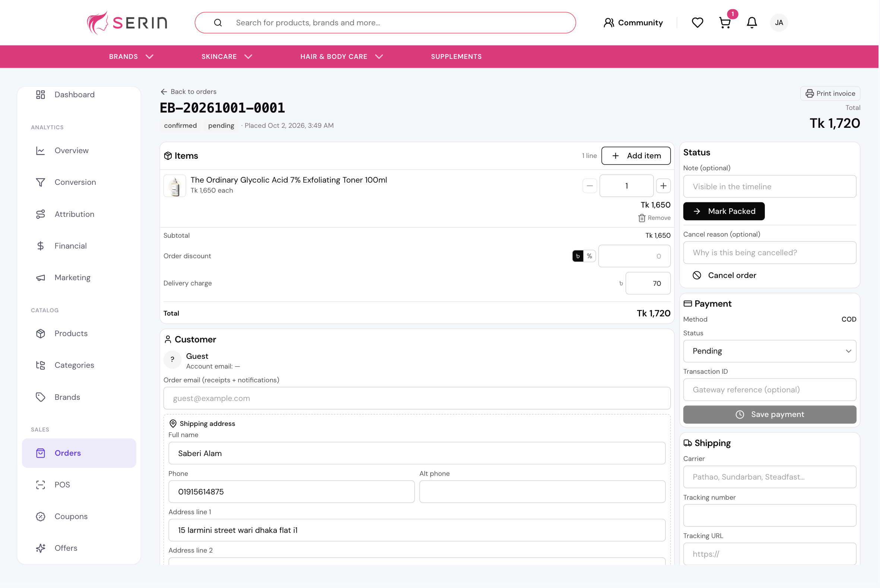Click the Add item button
Screen dimensions: 880x588
pos(636,156)
